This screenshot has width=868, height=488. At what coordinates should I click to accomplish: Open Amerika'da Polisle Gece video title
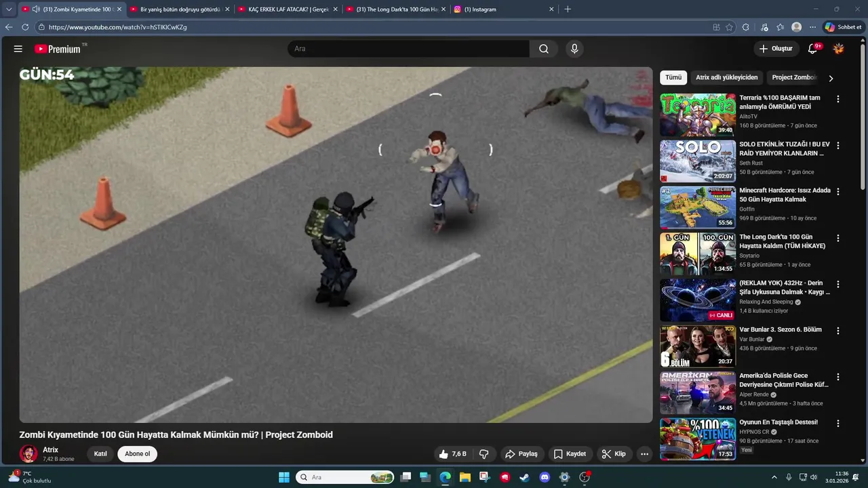(784, 380)
